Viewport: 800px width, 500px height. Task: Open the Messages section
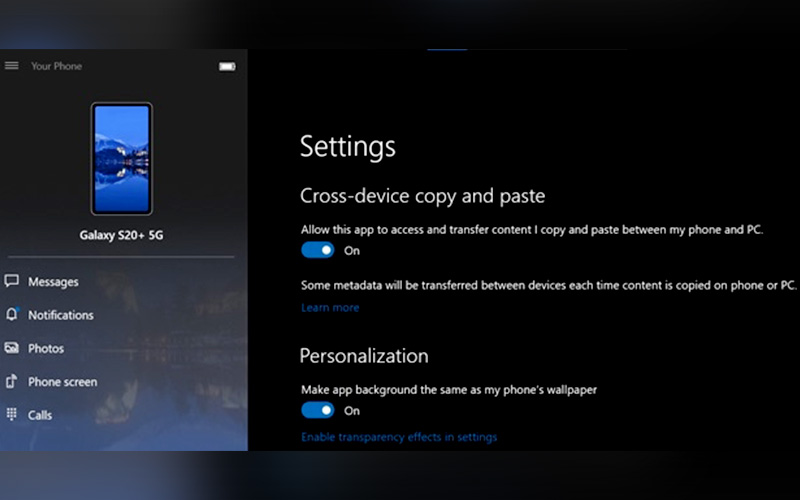coord(53,282)
